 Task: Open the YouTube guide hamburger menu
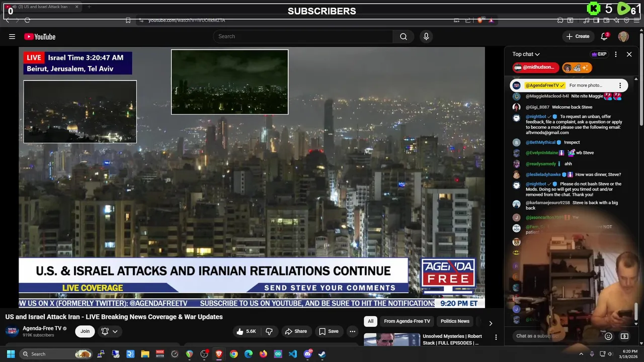click(x=12, y=36)
